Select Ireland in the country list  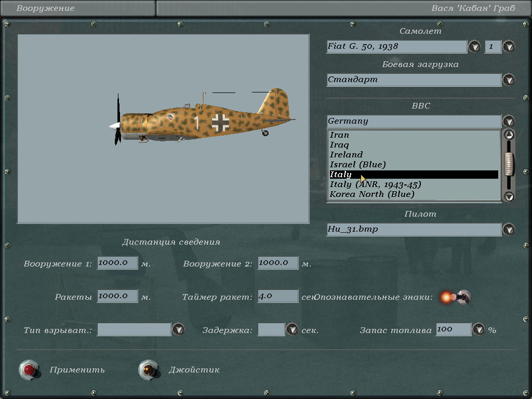[414, 155]
